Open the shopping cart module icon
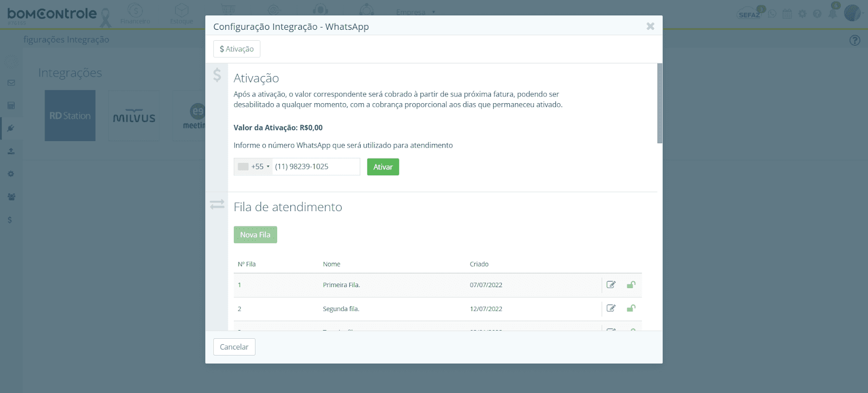The image size is (868, 393). click(228, 10)
